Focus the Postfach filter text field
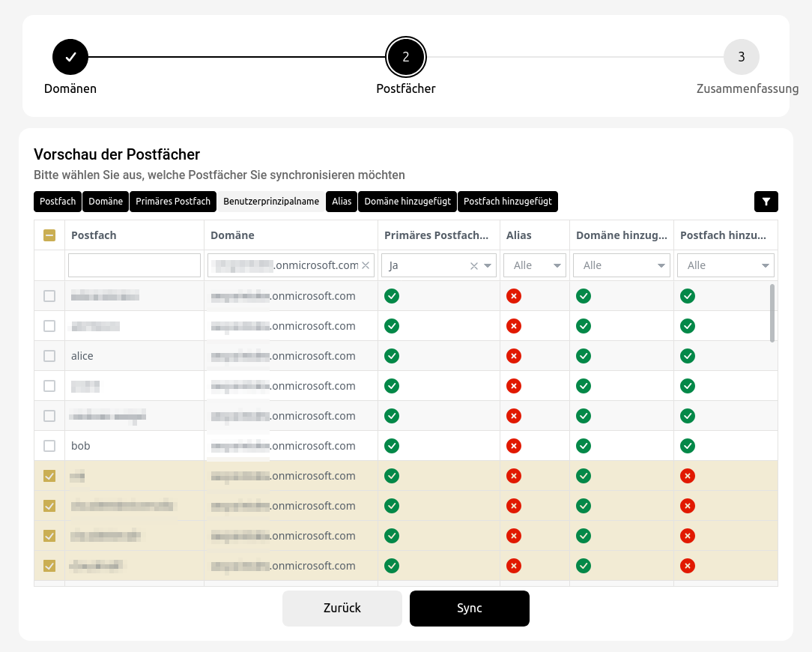812x652 pixels. coord(134,265)
